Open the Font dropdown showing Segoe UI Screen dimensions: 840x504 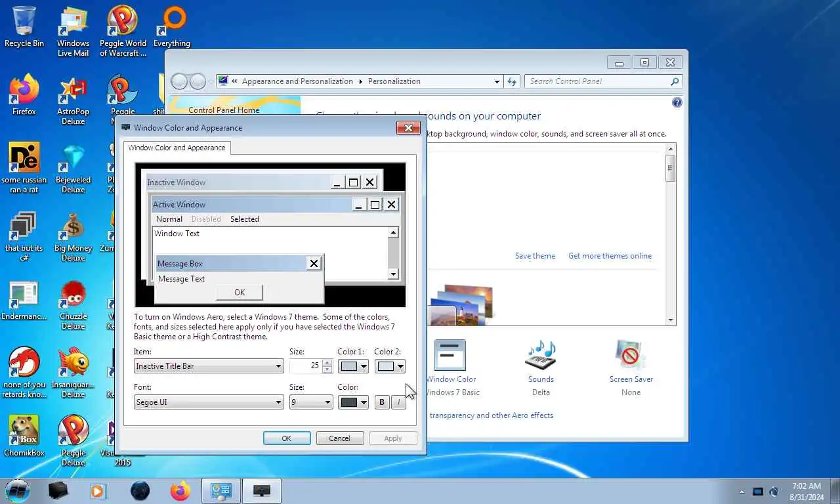coord(209,402)
